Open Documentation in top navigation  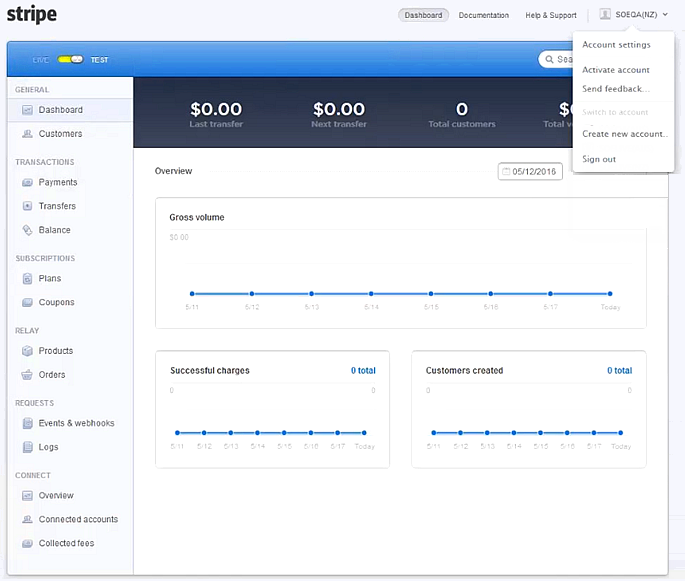coord(484,15)
